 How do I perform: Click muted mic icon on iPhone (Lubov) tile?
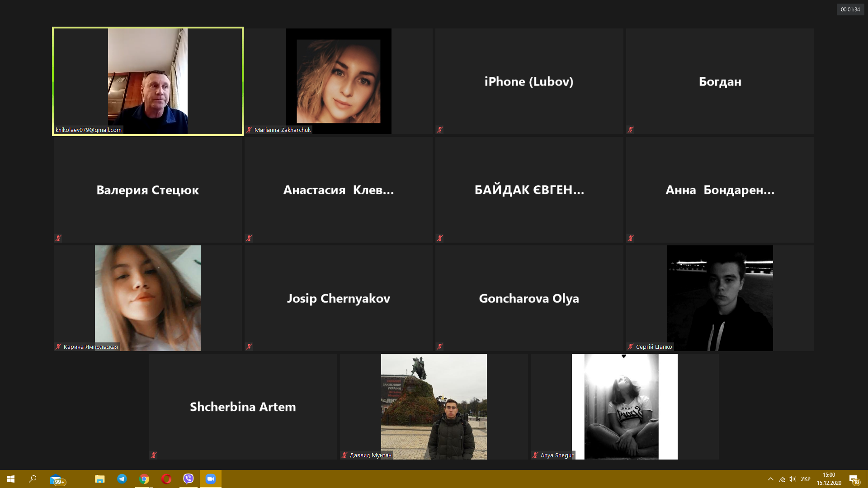pos(440,130)
